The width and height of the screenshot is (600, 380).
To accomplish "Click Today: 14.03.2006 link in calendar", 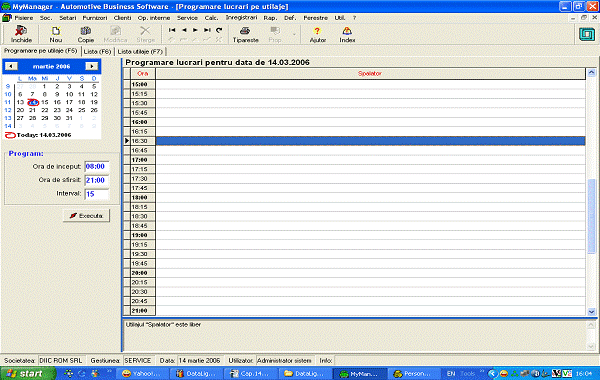I will tap(38, 135).
